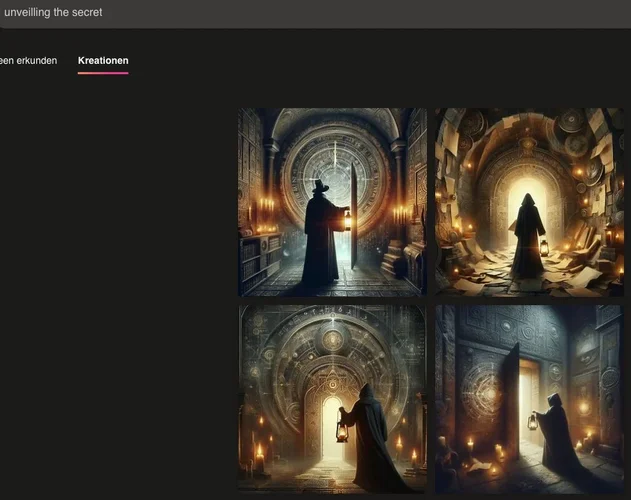631x500 pixels.
Task: Click the scattered papers in the top-right image
Action: click(480, 275)
